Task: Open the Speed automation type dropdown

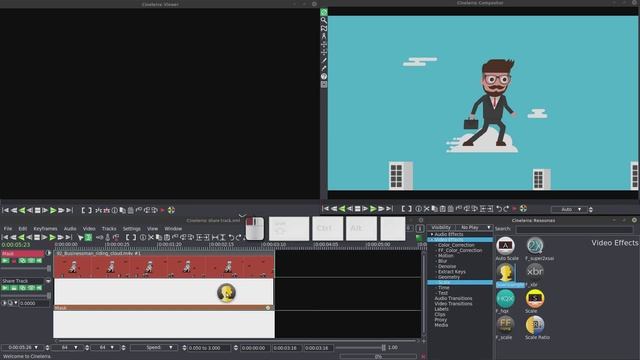Action: point(154,347)
